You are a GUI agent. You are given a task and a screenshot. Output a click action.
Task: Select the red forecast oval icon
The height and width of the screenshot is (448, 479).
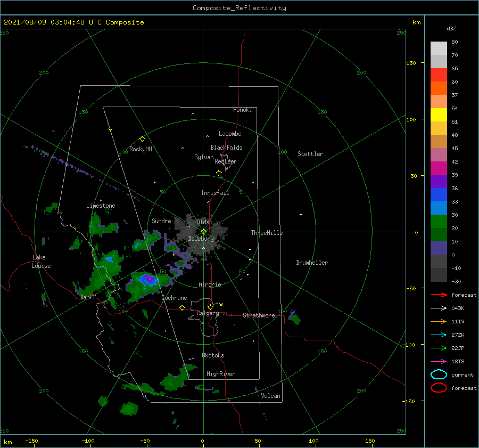[x=439, y=388]
